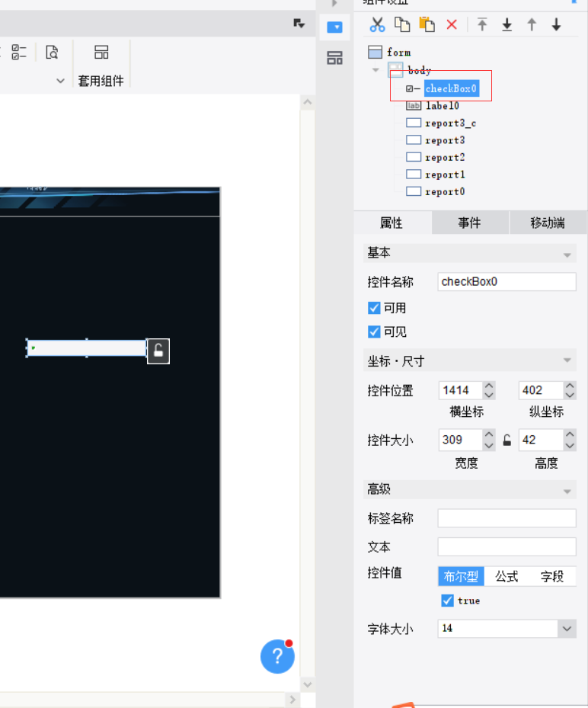
Task: Click the 套用组件 toolbar icon
Action: click(101, 52)
